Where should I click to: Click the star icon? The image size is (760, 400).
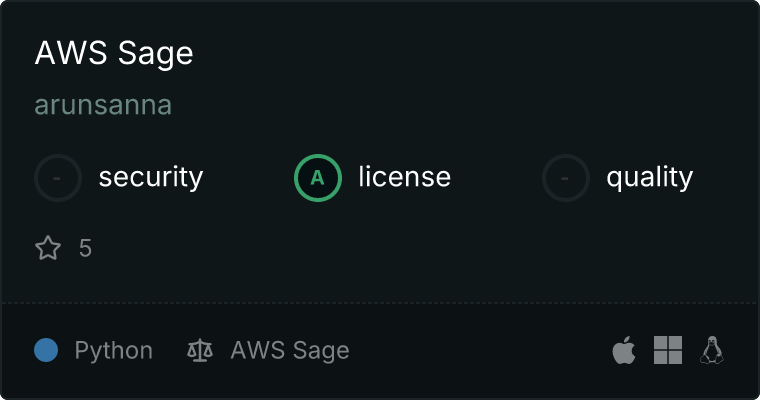coord(48,248)
